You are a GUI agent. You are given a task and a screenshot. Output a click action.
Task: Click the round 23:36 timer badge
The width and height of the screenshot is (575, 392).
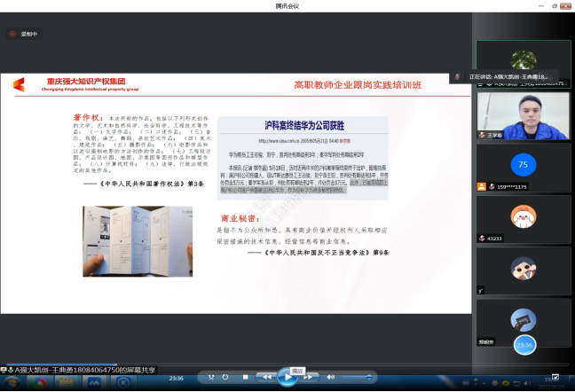tap(524, 344)
